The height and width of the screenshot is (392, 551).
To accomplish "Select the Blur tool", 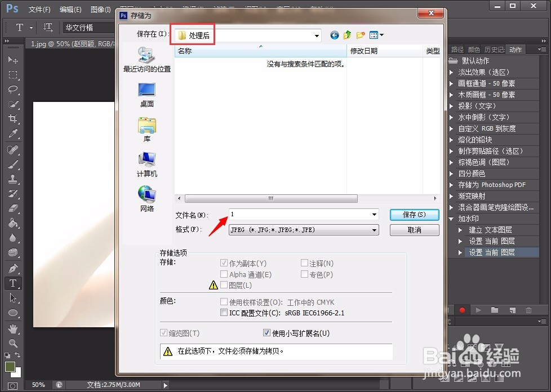I will point(13,238).
